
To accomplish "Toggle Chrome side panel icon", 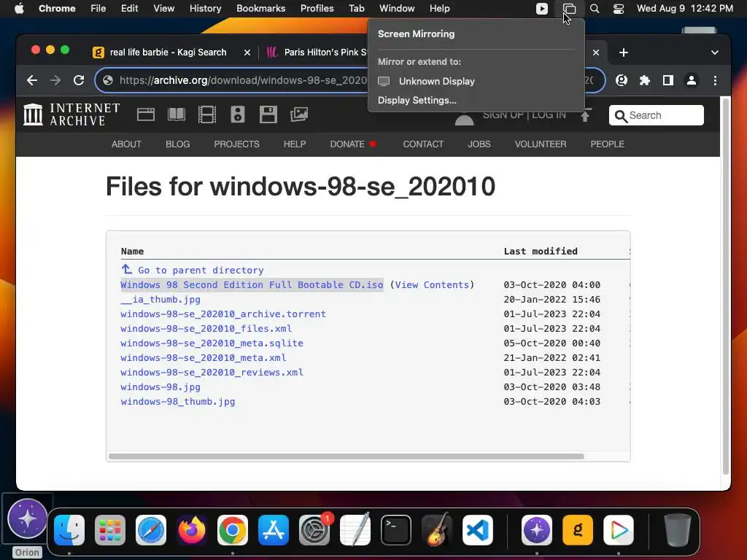I will click(668, 80).
